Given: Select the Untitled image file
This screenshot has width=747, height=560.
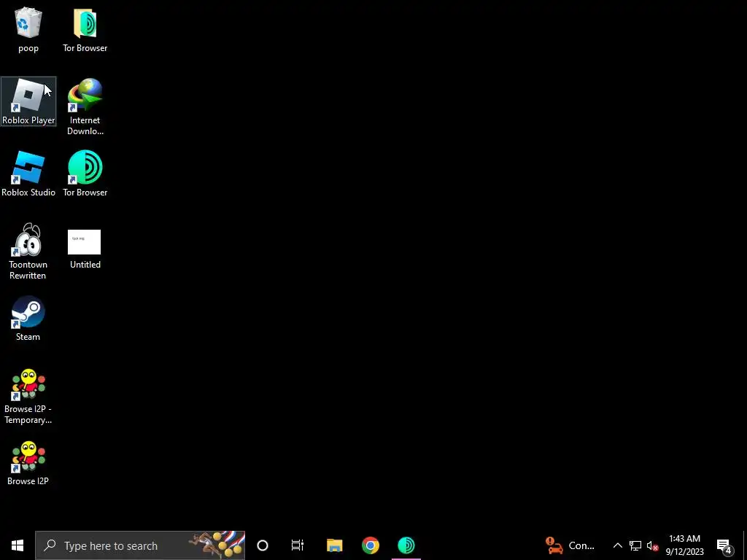Looking at the screenshot, I should click(x=85, y=249).
